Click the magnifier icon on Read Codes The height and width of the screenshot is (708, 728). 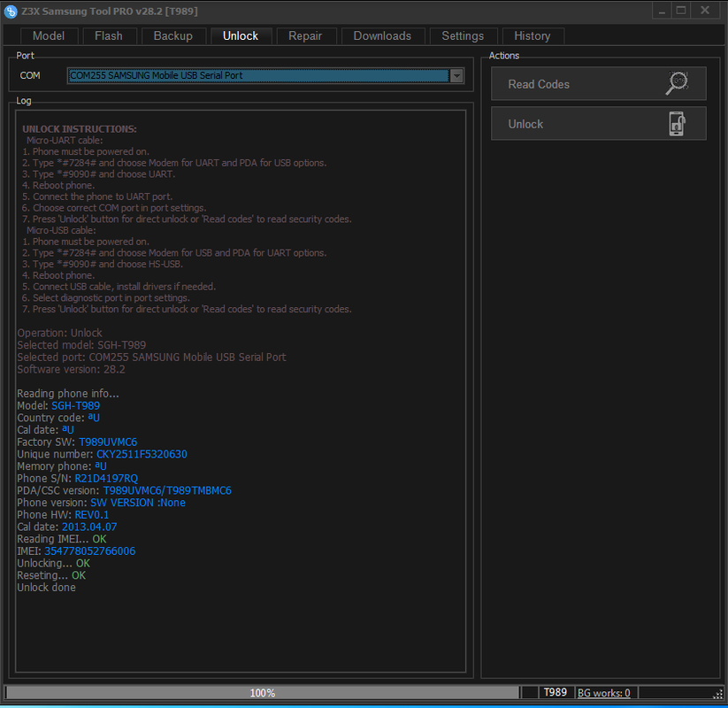pyautogui.click(x=677, y=83)
